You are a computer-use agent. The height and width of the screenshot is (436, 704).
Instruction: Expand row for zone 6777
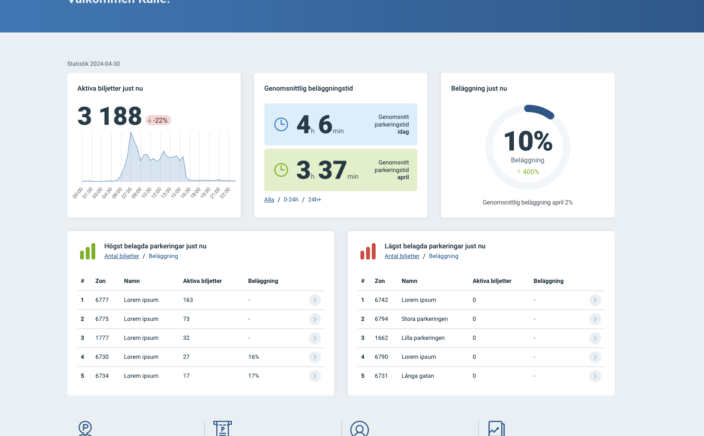(x=315, y=300)
